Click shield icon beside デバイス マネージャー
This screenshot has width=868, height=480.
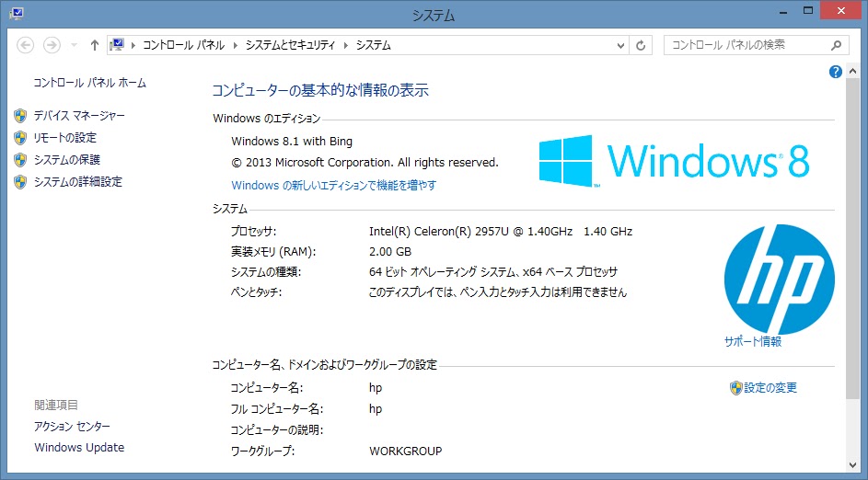20,116
